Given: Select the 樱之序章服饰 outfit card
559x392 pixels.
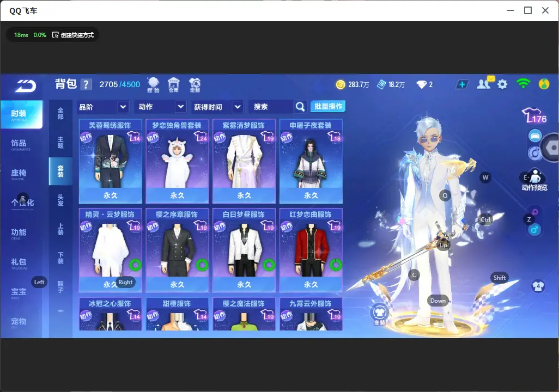Looking at the screenshot, I should pyautogui.click(x=177, y=250).
